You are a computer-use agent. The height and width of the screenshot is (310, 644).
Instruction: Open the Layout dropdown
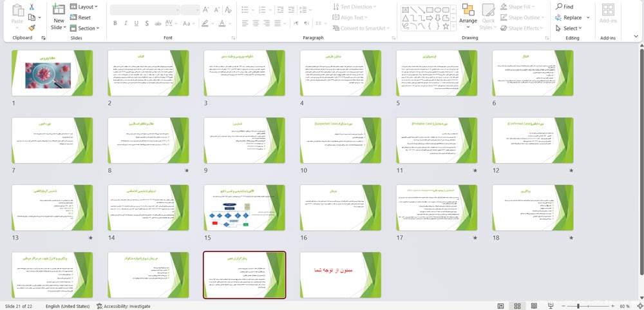84,6
